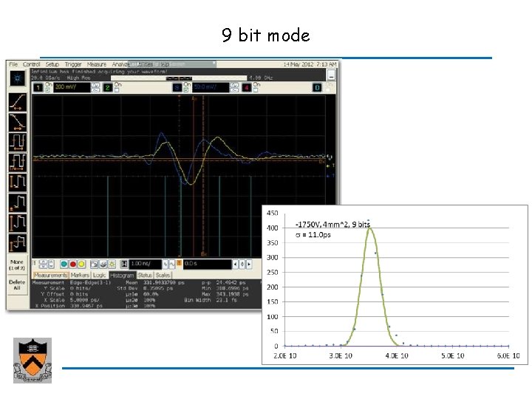Click the sigma = 11.0ps chart label
This screenshot has height=399, width=532.
point(313,234)
